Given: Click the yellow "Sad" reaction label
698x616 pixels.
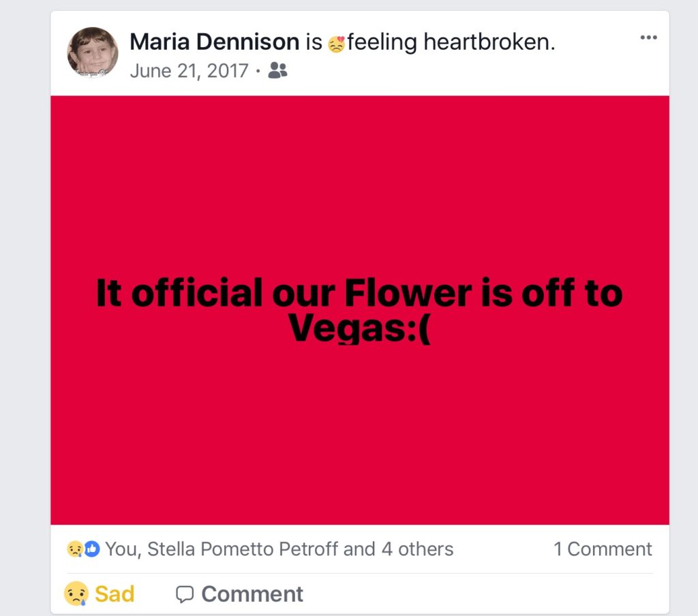Looking at the screenshot, I should pos(115,594).
